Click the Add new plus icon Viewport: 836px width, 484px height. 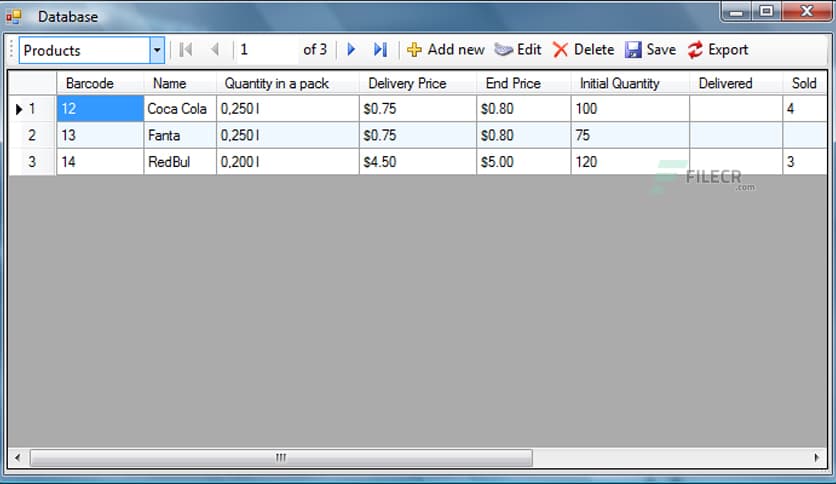click(414, 50)
